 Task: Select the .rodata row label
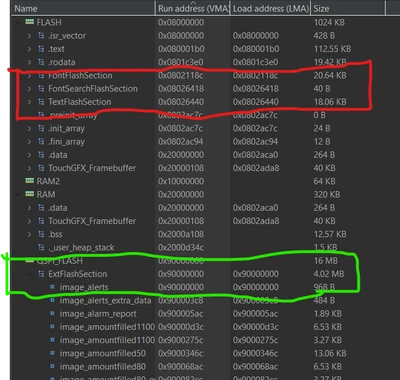[62, 62]
